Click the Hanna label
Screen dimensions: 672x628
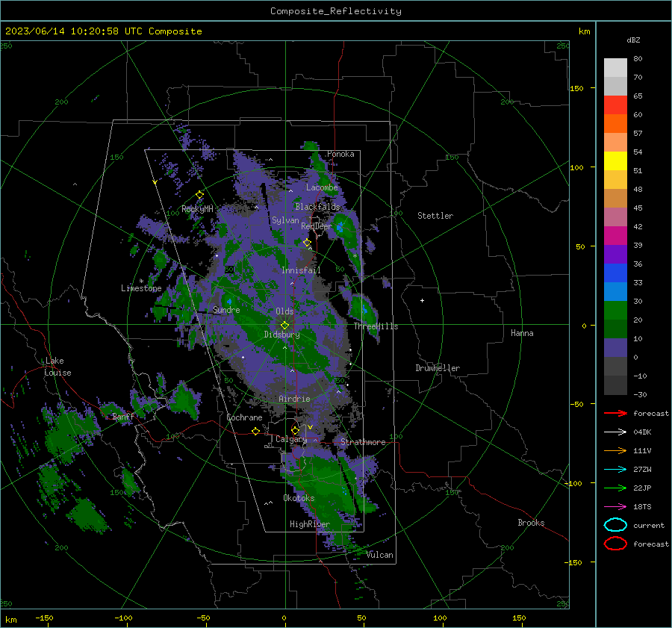(522, 333)
